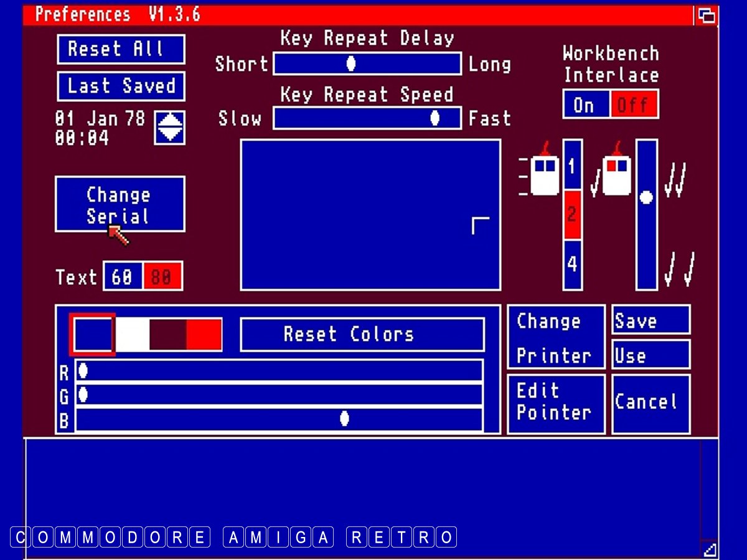Open the Edit Pointer editor
The height and width of the screenshot is (560, 747).
click(x=555, y=403)
